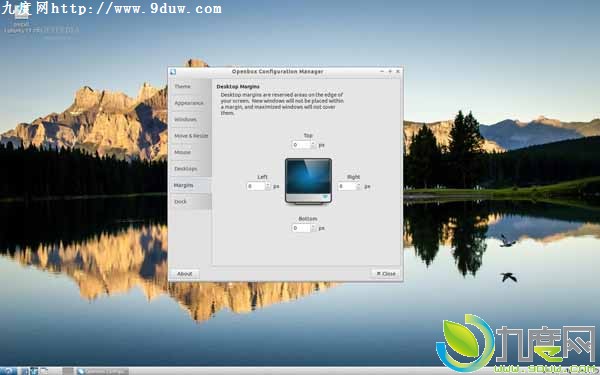Switch to the Desktops tab

[x=190, y=169]
